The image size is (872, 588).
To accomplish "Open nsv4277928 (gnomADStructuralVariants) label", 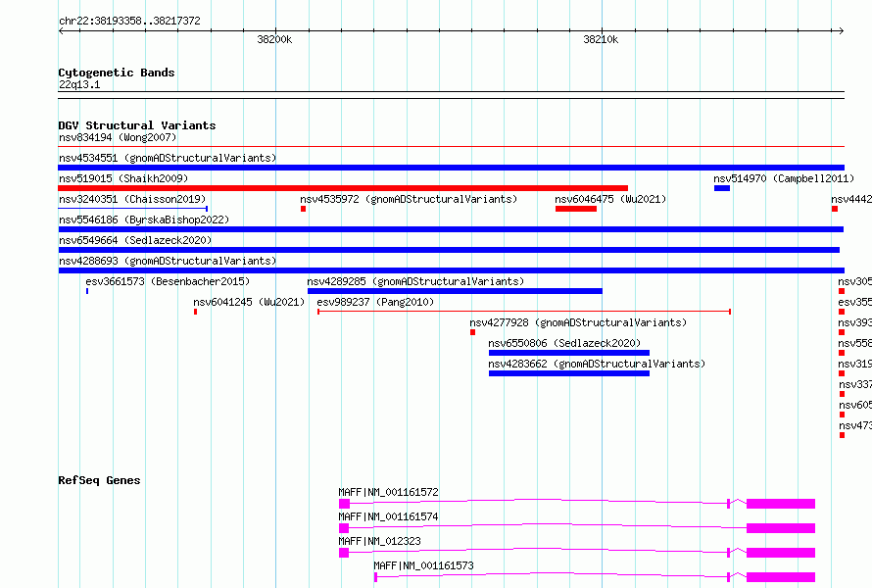I will pos(578,322).
